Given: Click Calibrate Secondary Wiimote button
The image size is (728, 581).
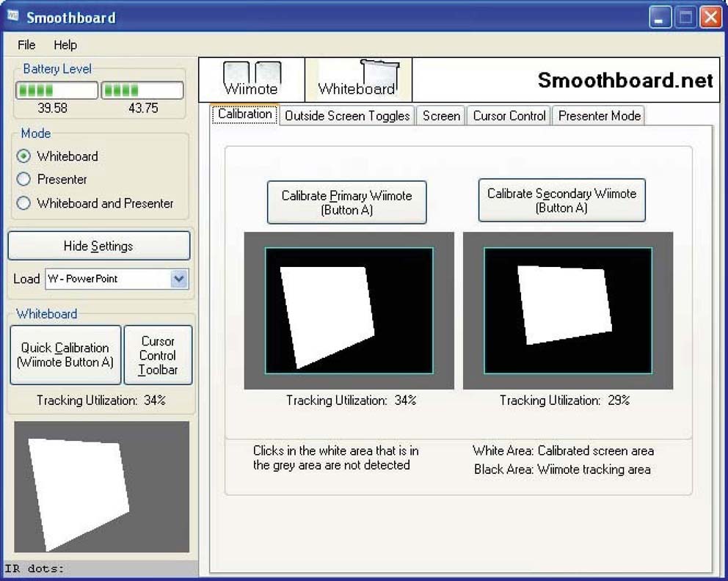Looking at the screenshot, I should click(562, 200).
